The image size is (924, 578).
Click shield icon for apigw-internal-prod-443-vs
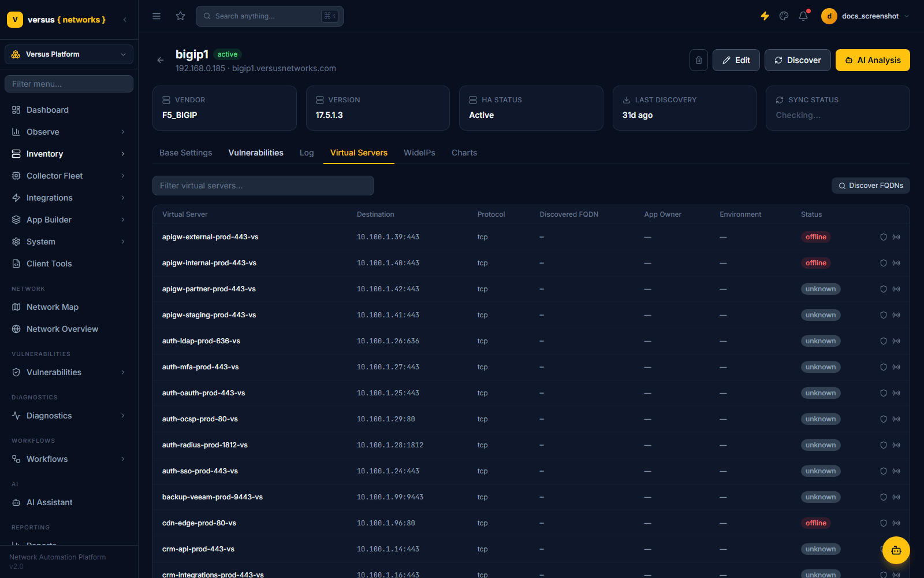click(884, 263)
